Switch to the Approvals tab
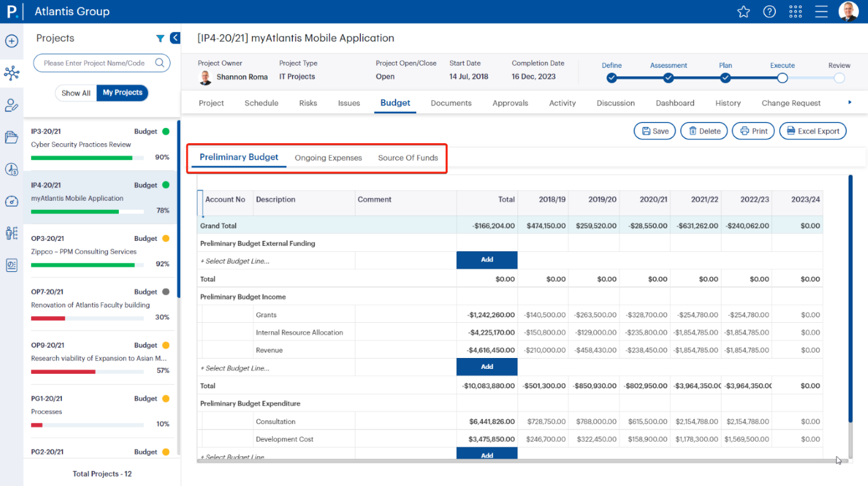868x486 pixels. tap(510, 103)
